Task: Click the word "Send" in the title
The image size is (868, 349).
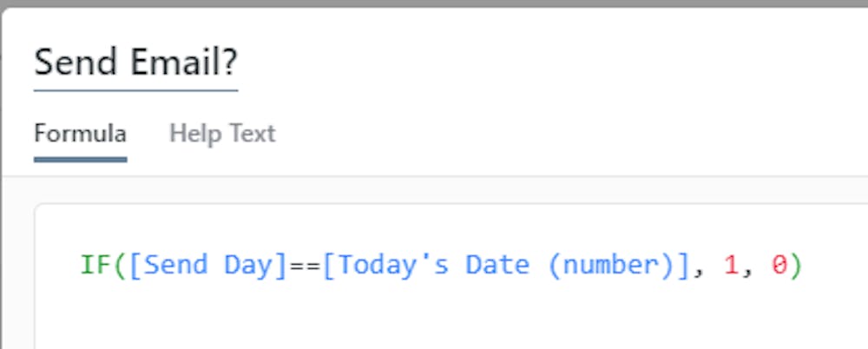Action: coord(76,62)
